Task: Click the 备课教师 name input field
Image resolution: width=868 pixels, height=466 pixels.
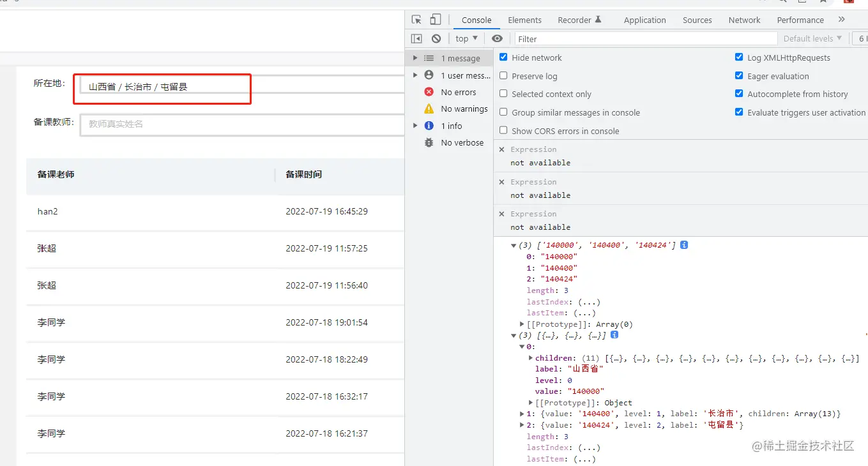Action: [242, 124]
